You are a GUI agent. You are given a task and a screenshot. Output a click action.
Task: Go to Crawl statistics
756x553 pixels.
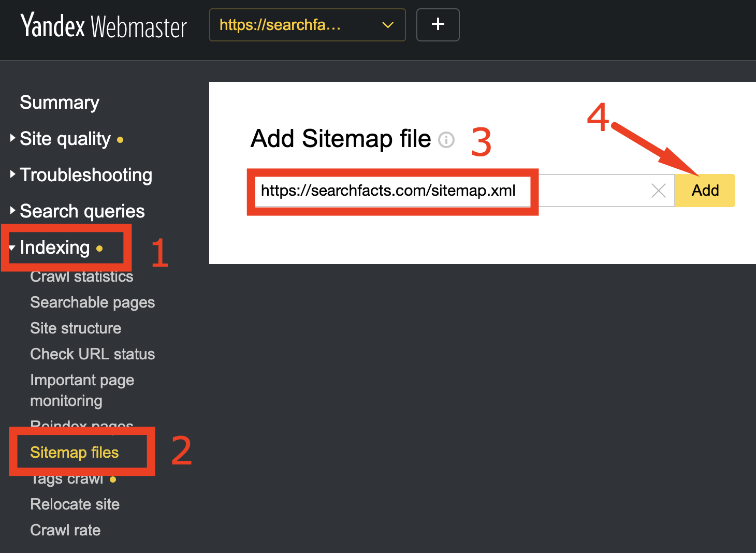pos(81,276)
